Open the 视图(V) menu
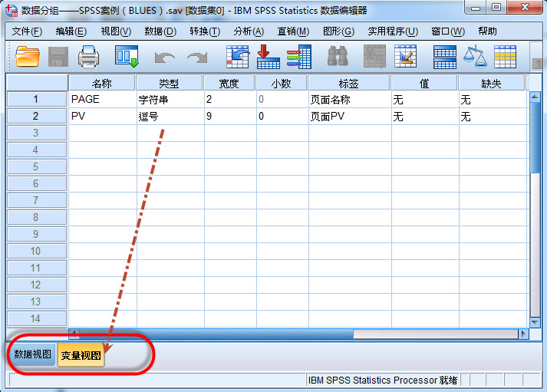Viewport: 547px width, 392px height. (x=116, y=31)
